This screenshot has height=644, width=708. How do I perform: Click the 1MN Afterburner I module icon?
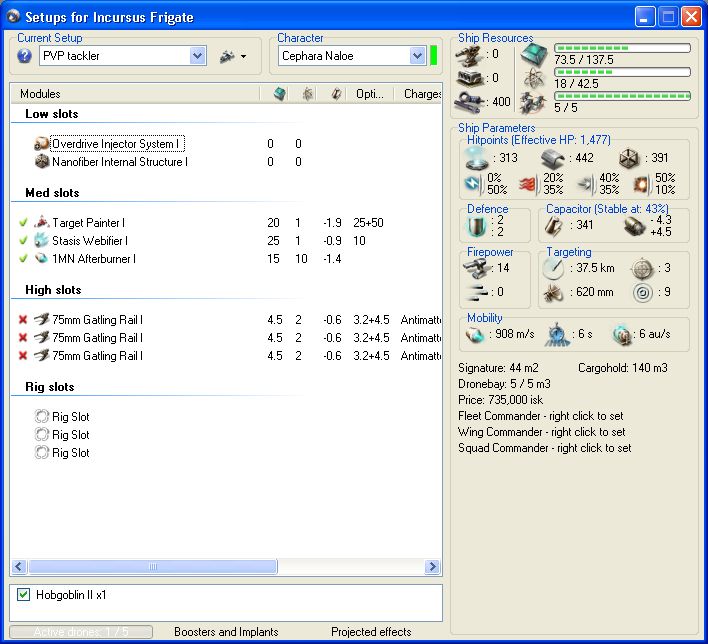tap(42, 258)
